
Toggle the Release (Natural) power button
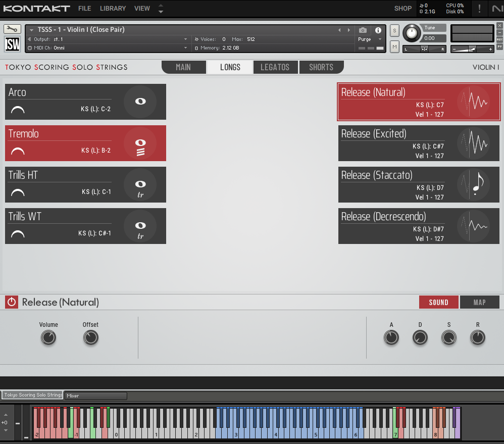pos(12,302)
